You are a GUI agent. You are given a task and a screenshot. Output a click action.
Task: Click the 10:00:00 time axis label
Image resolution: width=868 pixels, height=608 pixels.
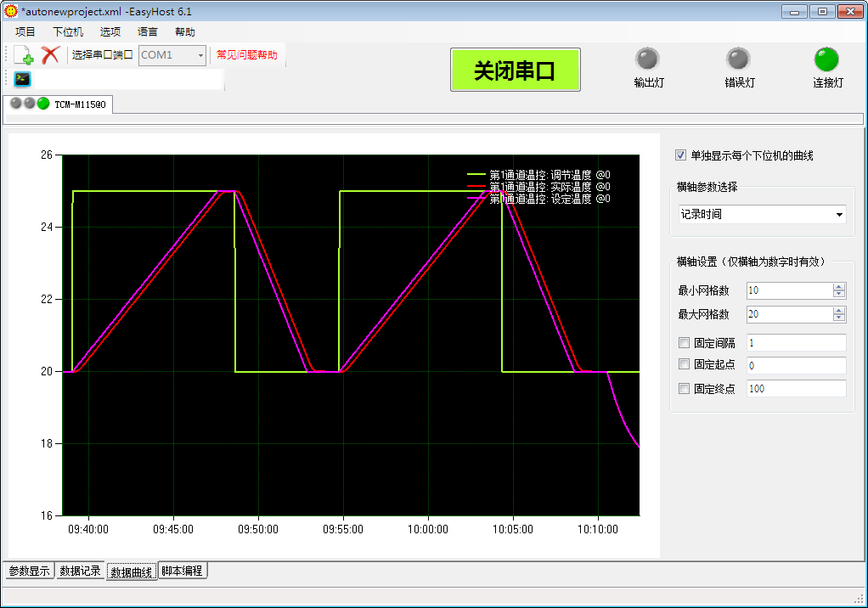click(428, 529)
